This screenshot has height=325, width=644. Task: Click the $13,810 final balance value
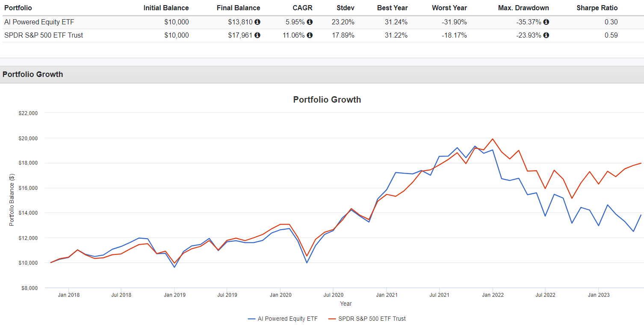click(240, 22)
